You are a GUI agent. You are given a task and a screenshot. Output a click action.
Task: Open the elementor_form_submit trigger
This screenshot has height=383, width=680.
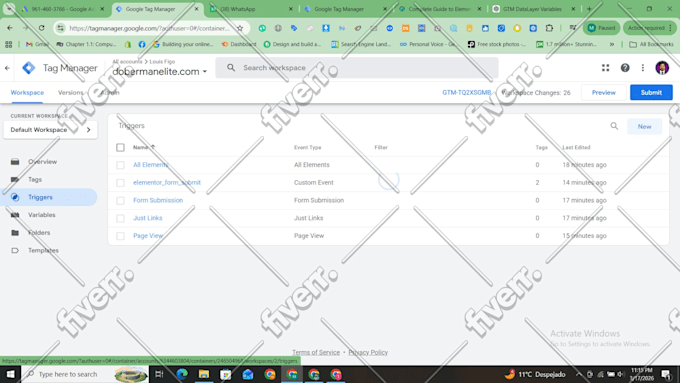point(167,183)
